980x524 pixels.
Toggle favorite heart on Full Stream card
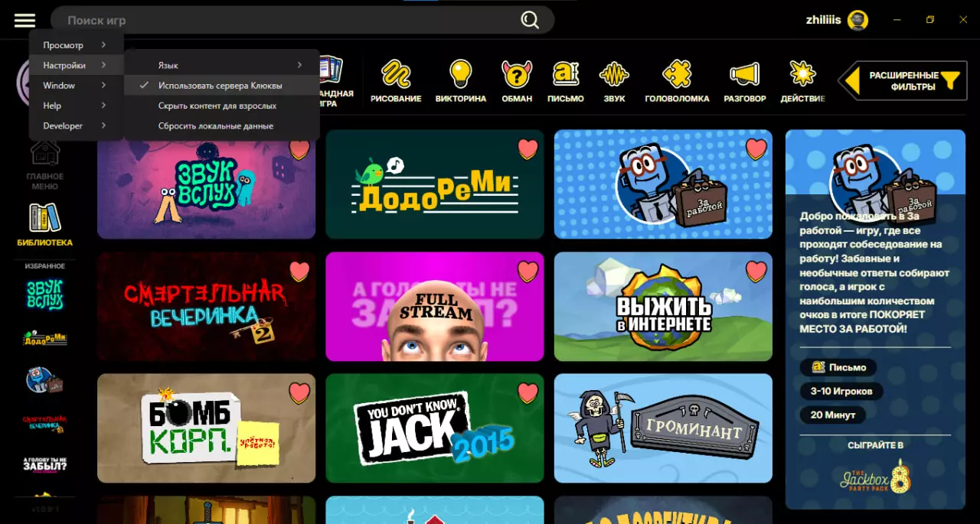coord(528,271)
